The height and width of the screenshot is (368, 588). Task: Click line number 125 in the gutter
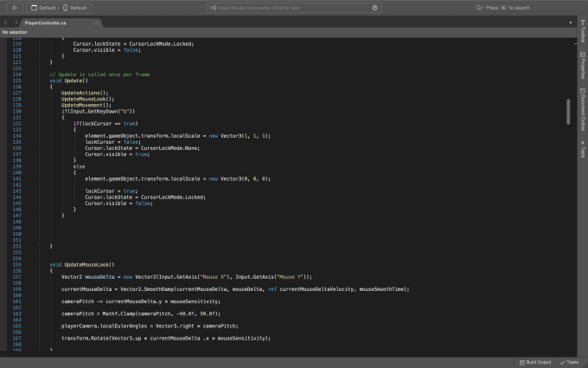[17, 81]
